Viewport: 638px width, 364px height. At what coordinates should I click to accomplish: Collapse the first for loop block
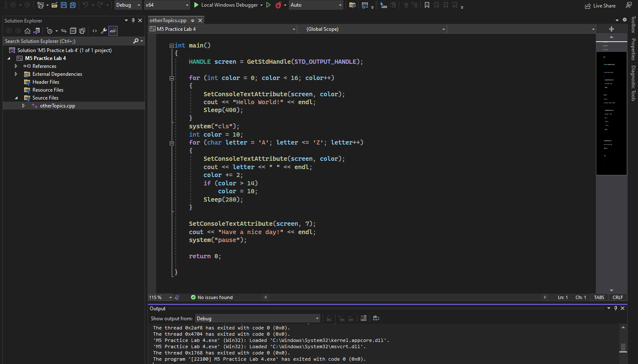171,78
